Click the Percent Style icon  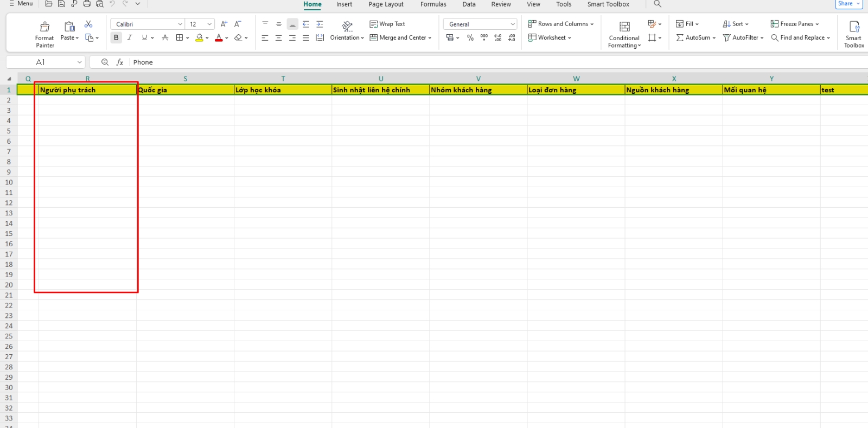(470, 38)
